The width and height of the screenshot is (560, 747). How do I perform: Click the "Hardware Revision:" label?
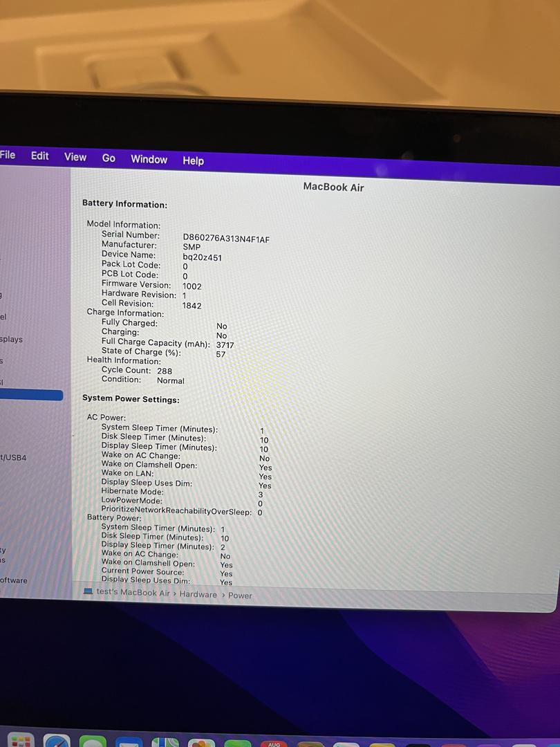[139, 294]
